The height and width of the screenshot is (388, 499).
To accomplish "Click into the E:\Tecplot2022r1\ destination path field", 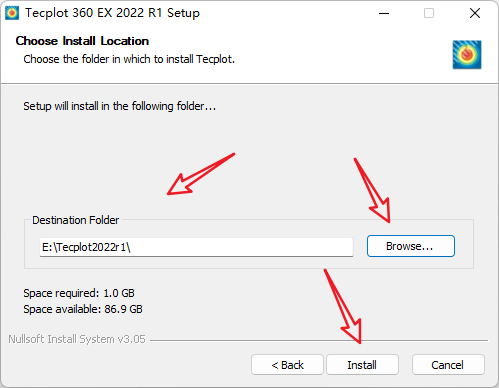I will (x=196, y=247).
